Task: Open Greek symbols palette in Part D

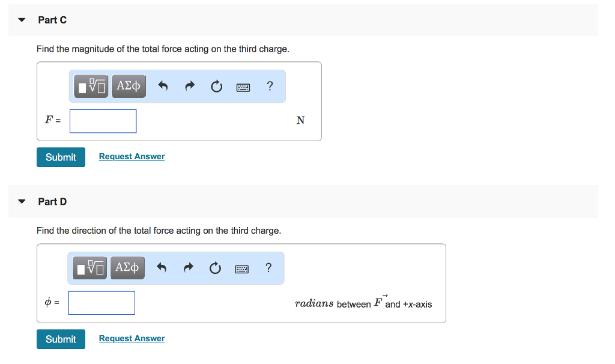Action: click(127, 268)
